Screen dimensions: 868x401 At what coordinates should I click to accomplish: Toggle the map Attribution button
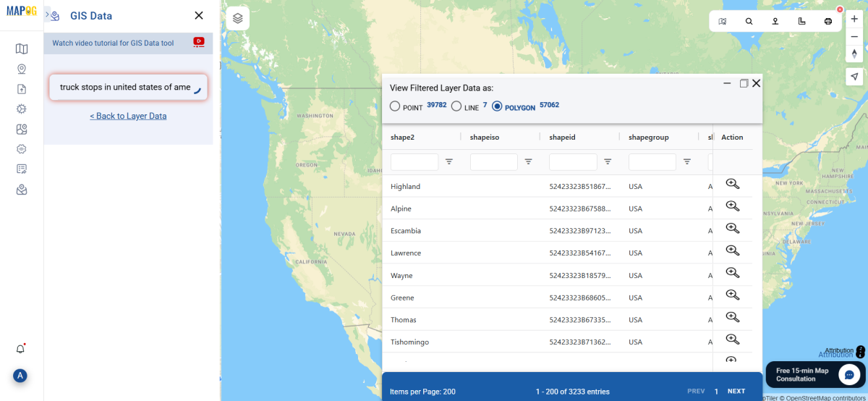coord(860,352)
